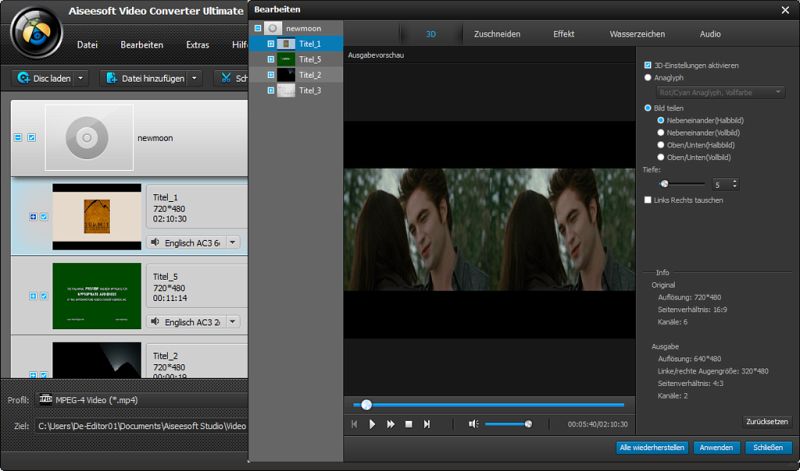The width and height of the screenshot is (800, 471).
Task: Open the MPEG-4 Video profile combo box
Action: pos(143,400)
